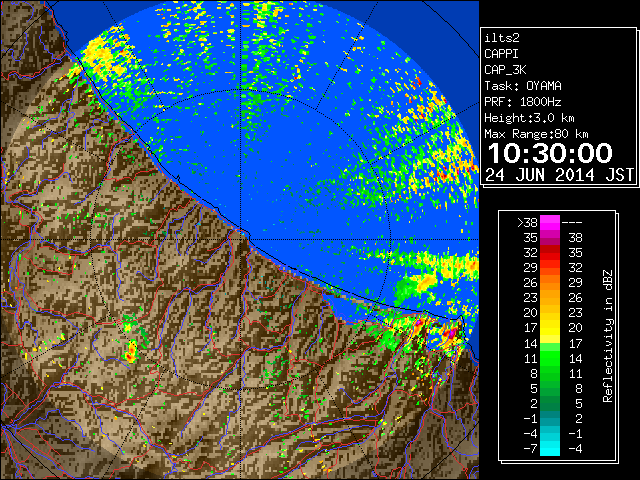640x480 pixels.
Task: Click the '>38' legend value
Action: 527,222
